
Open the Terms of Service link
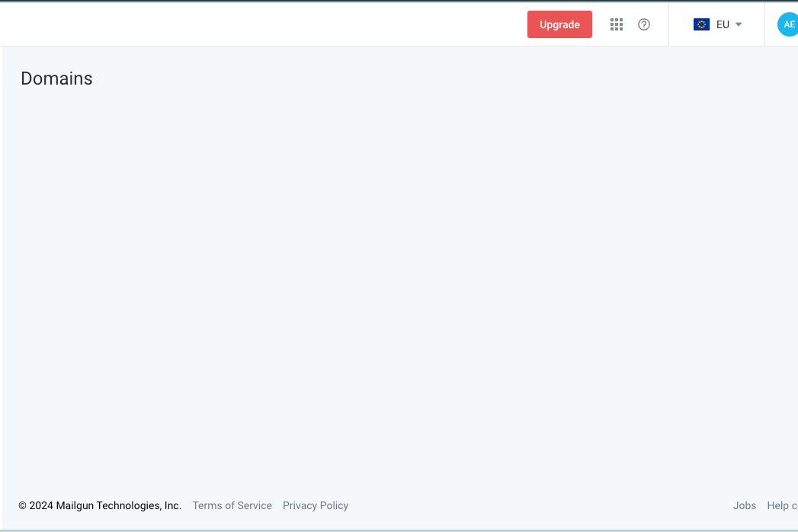[232, 505]
